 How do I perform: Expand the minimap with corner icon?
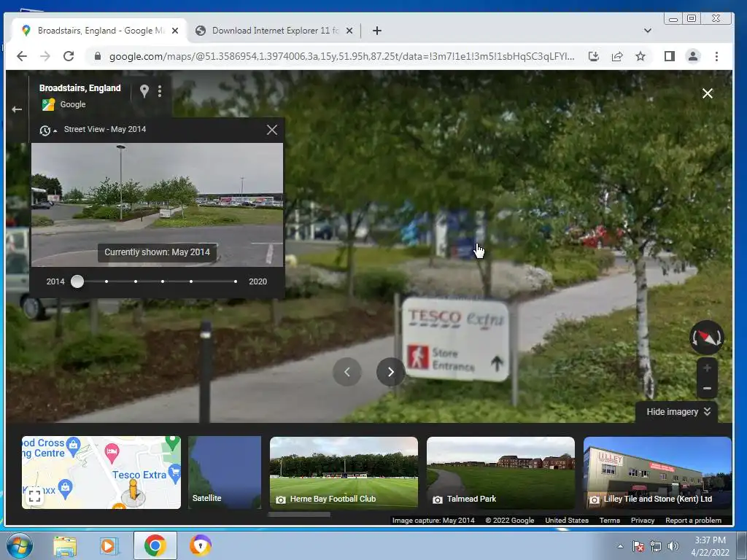click(34, 496)
